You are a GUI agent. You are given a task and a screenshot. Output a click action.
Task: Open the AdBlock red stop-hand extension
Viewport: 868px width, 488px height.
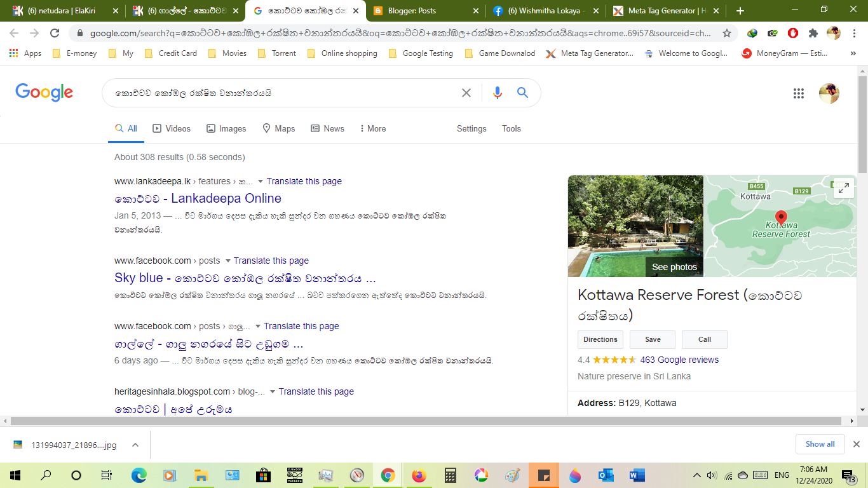click(793, 34)
